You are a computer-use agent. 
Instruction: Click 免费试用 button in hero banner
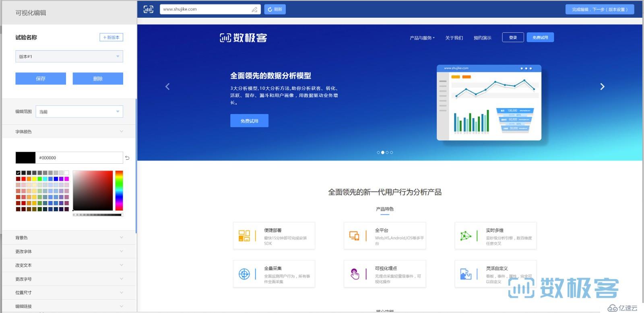pyautogui.click(x=250, y=121)
